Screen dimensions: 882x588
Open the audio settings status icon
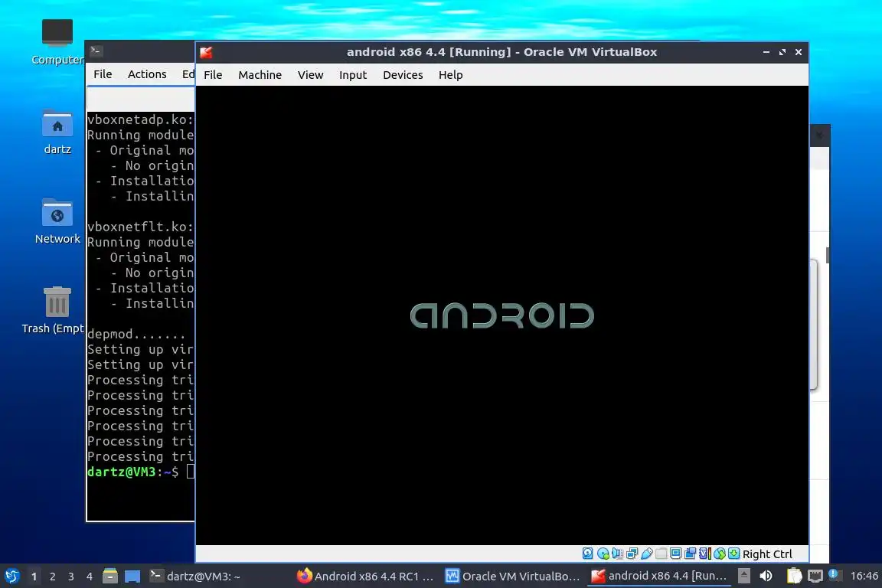618,554
